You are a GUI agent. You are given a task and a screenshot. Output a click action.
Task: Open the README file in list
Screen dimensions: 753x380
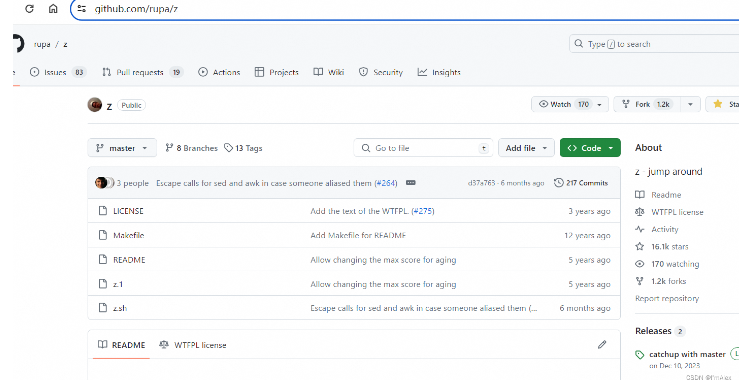129,260
